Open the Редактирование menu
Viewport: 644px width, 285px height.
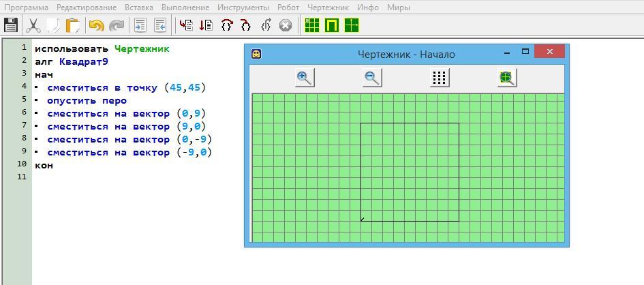(x=87, y=7)
